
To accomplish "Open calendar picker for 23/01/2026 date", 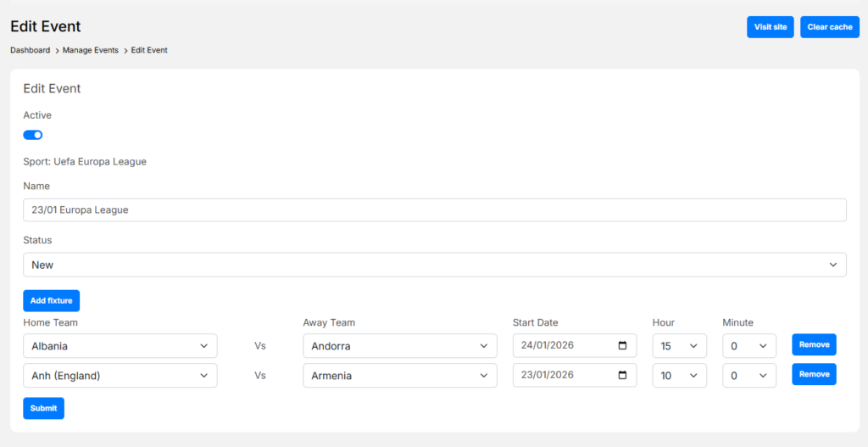I will [622, 376].
